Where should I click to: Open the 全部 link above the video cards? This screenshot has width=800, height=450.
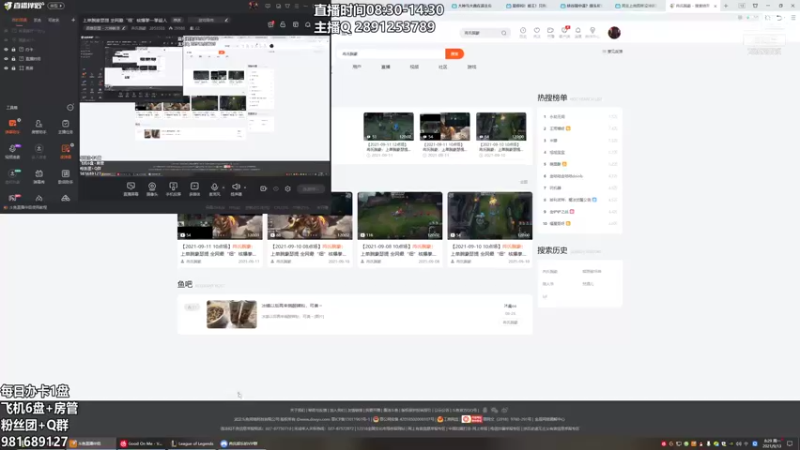tap(523, 182)
